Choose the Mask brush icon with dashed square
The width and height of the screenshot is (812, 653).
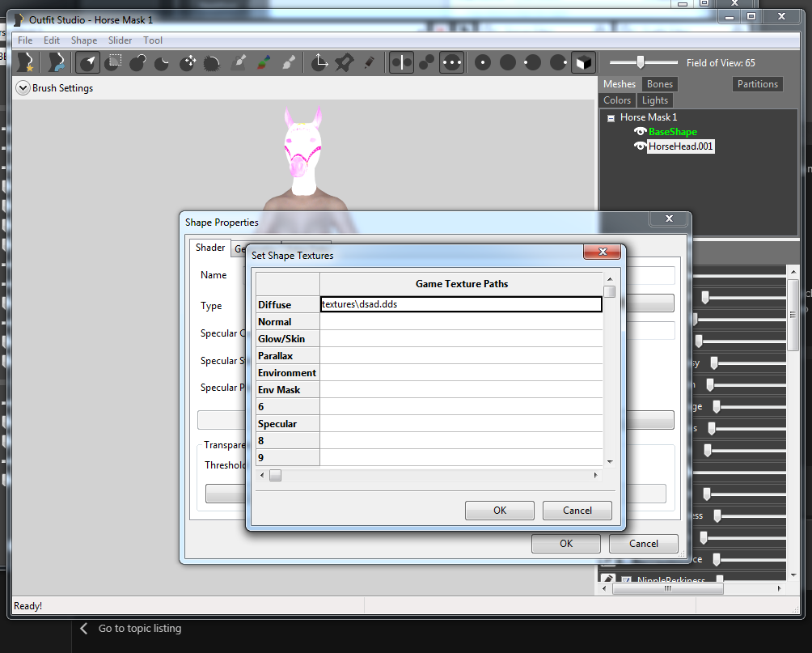coord(113,62)
